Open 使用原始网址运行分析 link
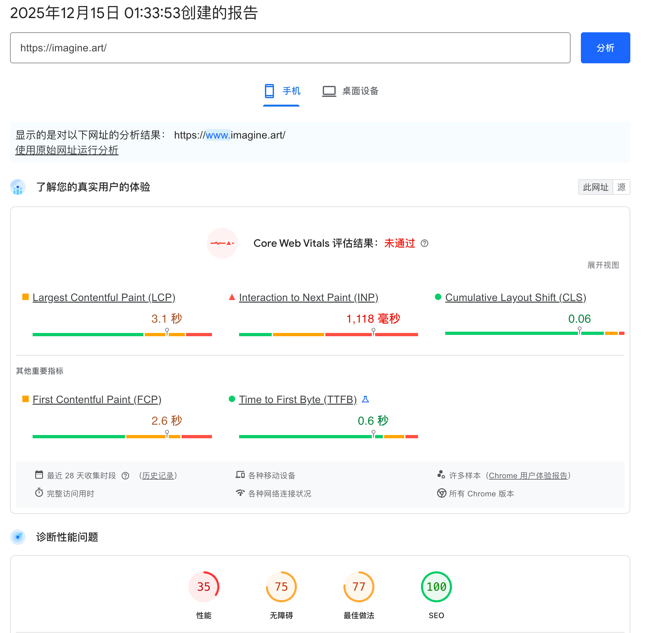Viewport: 672px width, 633px height. coord(67,150)
